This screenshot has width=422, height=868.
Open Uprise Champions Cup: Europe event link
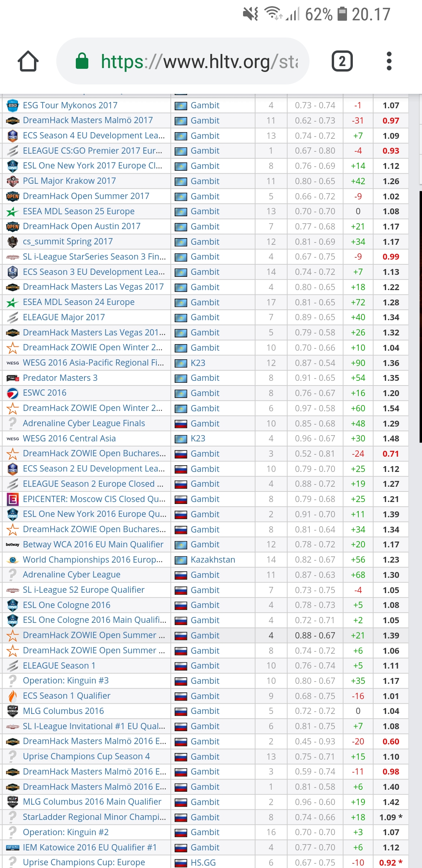(84, 862)
